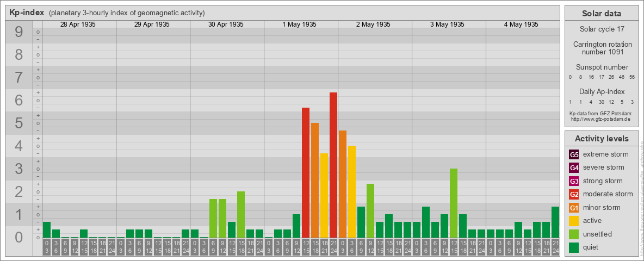Click the 'Kp-data from GFZ Potsdam:' text
644x261 pixels.
click(x=600, y=113)
